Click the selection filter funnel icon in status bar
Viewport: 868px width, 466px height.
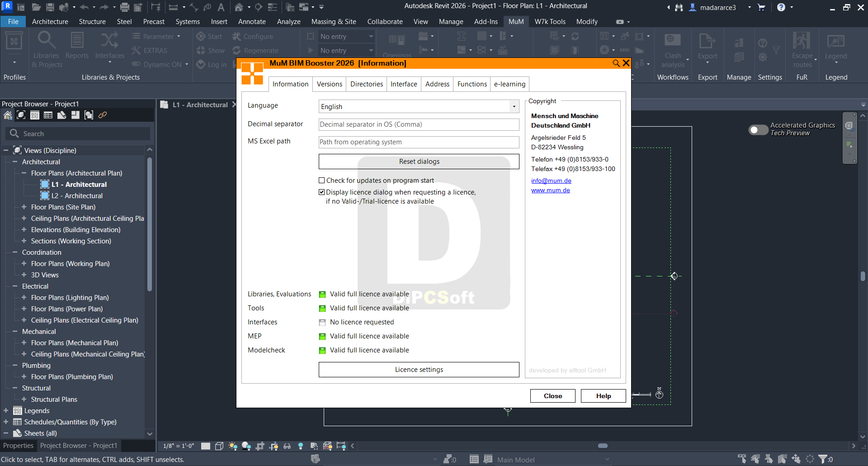[x=824, y=459]
